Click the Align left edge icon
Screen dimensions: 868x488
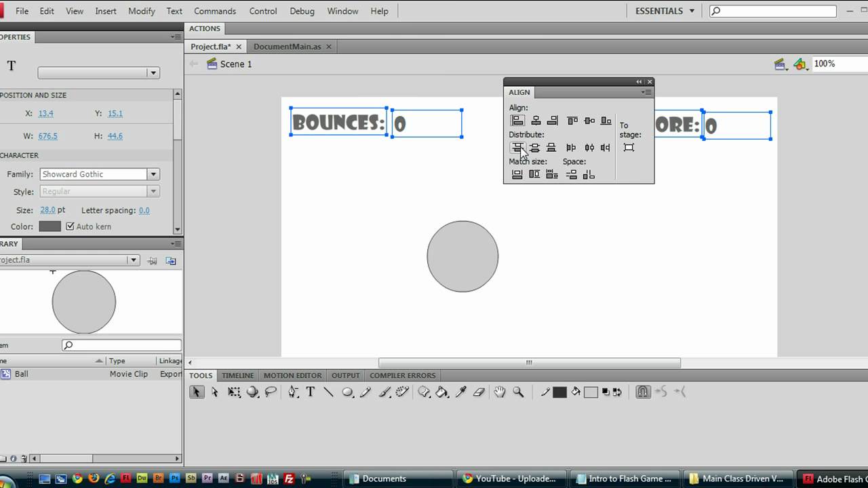tap(517, 121)
